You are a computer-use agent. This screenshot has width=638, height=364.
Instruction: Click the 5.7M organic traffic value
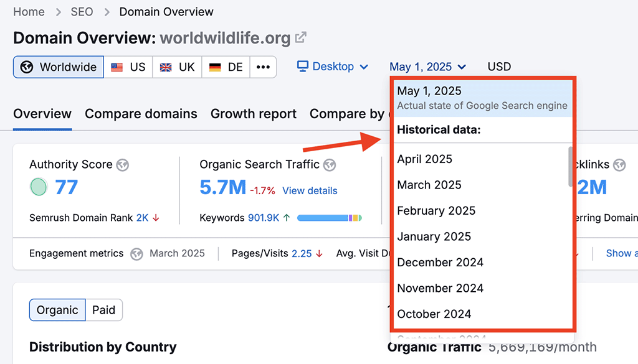pyautogui.click(x=222, y=187)
